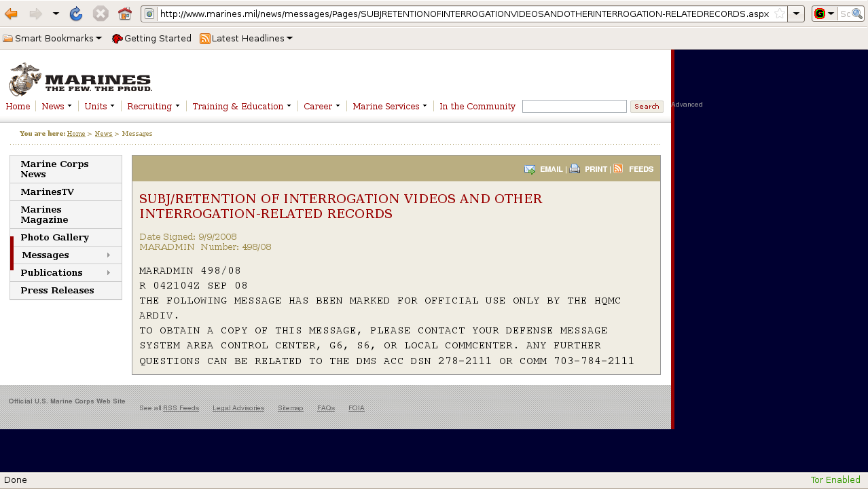Click the site search text field

click(x=574, y=107)
